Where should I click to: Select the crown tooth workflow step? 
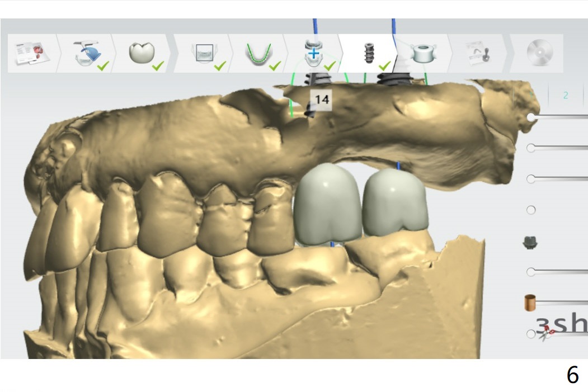click(141, 53)
